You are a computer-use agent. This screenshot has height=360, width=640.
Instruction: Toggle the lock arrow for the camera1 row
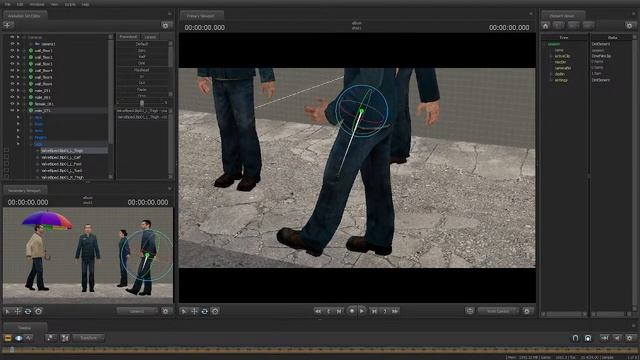tap(18, 44)
